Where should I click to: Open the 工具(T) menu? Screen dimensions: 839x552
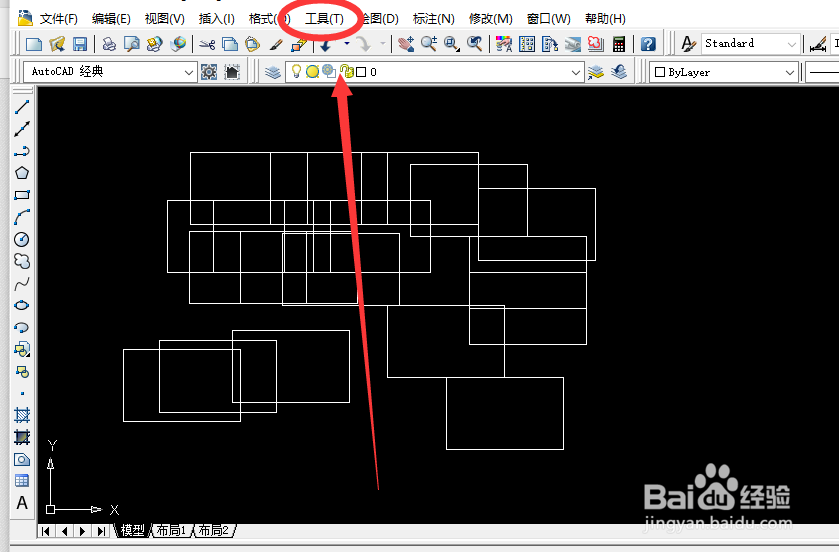point(324,19)
